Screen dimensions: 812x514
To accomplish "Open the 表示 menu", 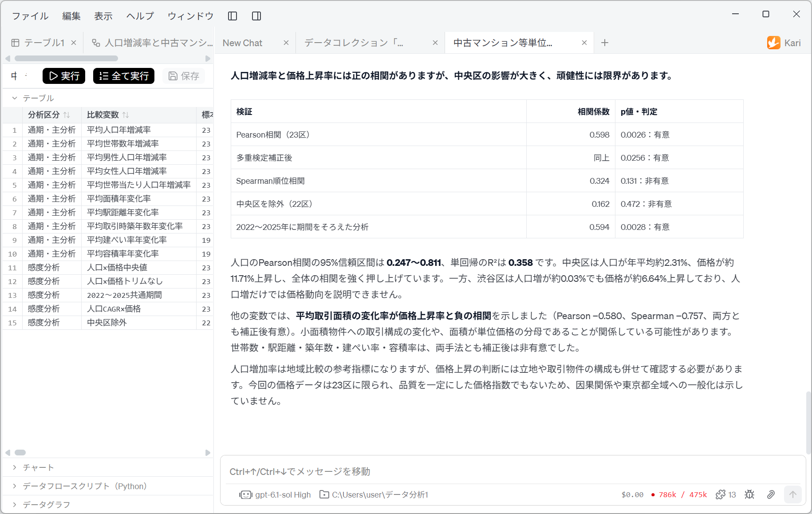I will pos(103,16).
